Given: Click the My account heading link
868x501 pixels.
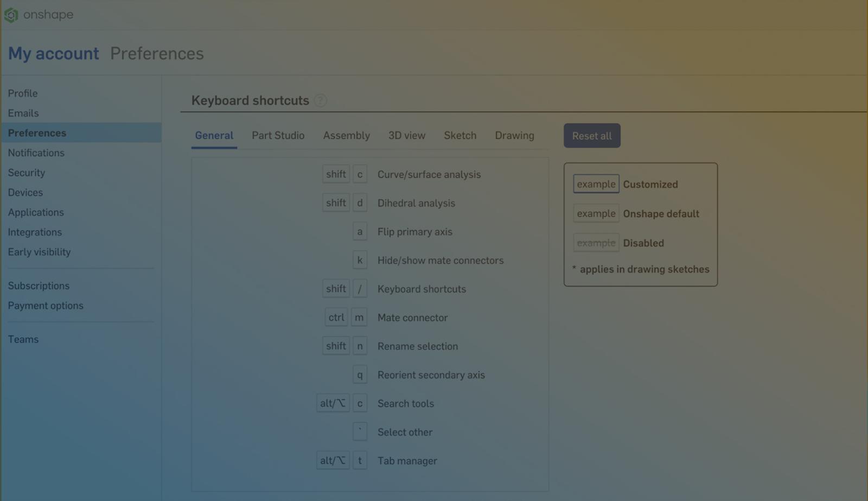Looking at the screenshot, I should (53, 54).
